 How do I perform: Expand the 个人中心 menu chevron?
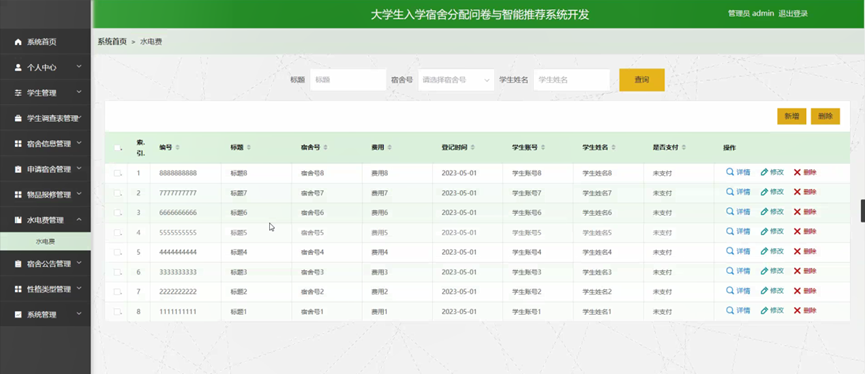coord(79,67)
